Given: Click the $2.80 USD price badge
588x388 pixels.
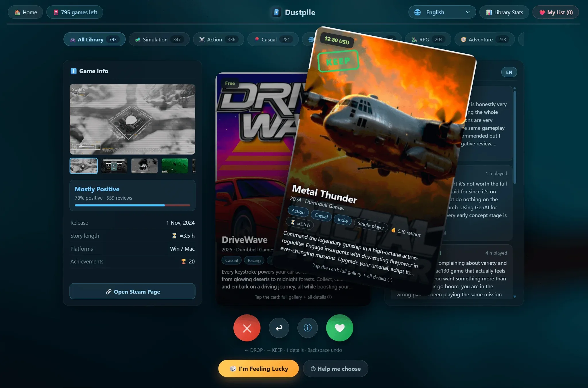Looking at the screenshot, I should tap(337, 40).
